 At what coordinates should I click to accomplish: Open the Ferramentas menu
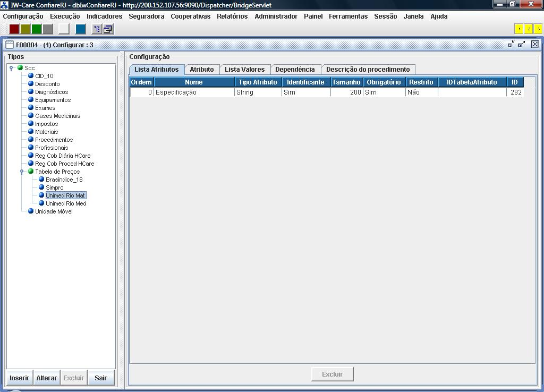pyautogui.click(x=348, y=16)
